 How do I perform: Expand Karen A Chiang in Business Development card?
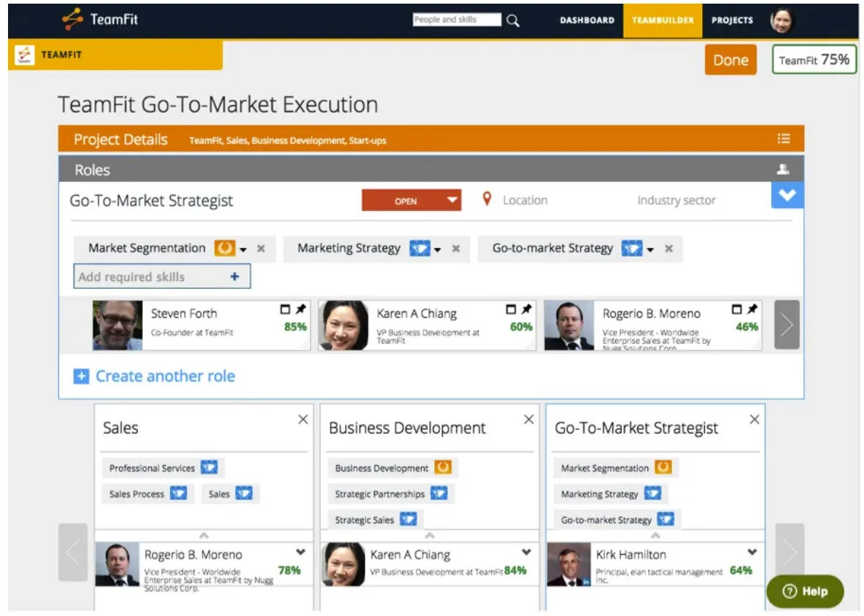coord(527,552)
